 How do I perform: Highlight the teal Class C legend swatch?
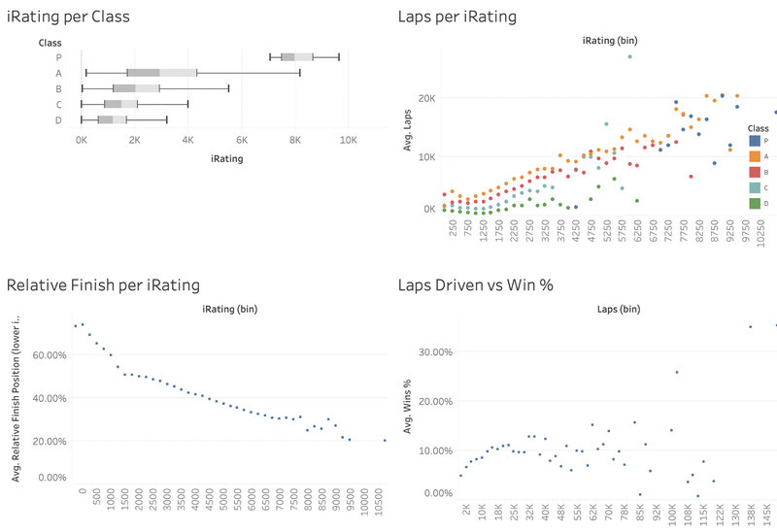tap(753, 187)
